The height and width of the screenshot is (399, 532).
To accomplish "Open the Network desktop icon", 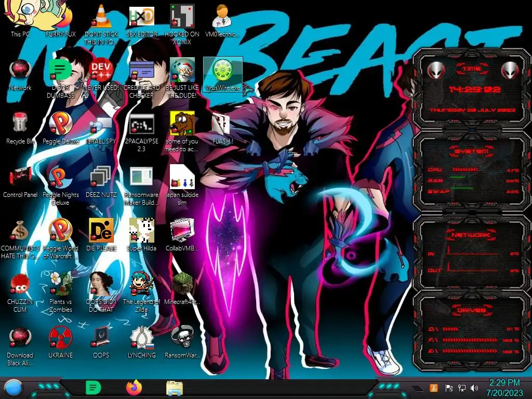I will [x=20, y=75].
